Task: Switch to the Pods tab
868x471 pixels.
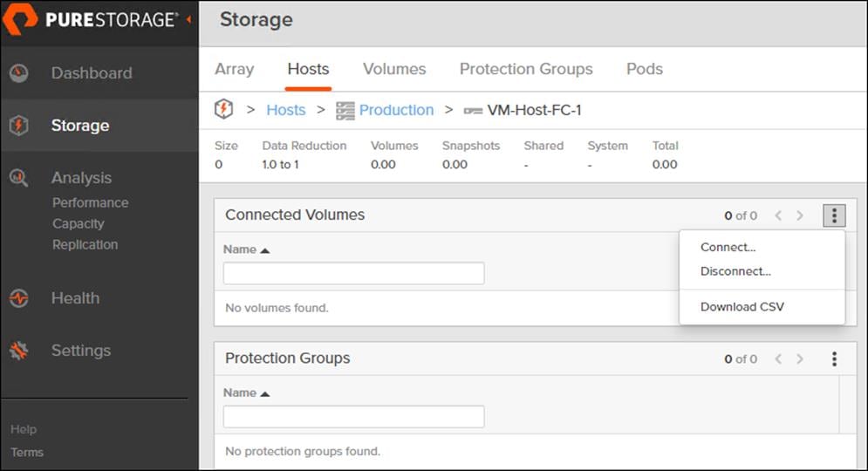Action: (x=645, y=69)
